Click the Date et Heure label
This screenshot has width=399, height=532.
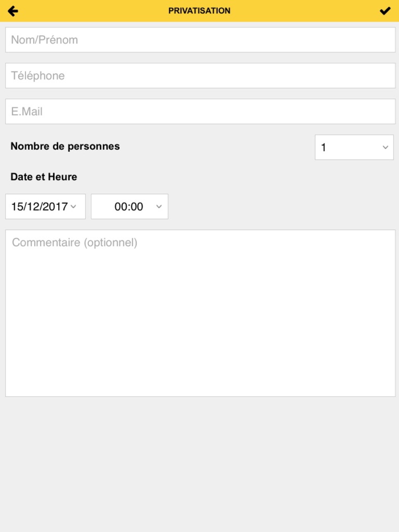(x=44, y=177)
